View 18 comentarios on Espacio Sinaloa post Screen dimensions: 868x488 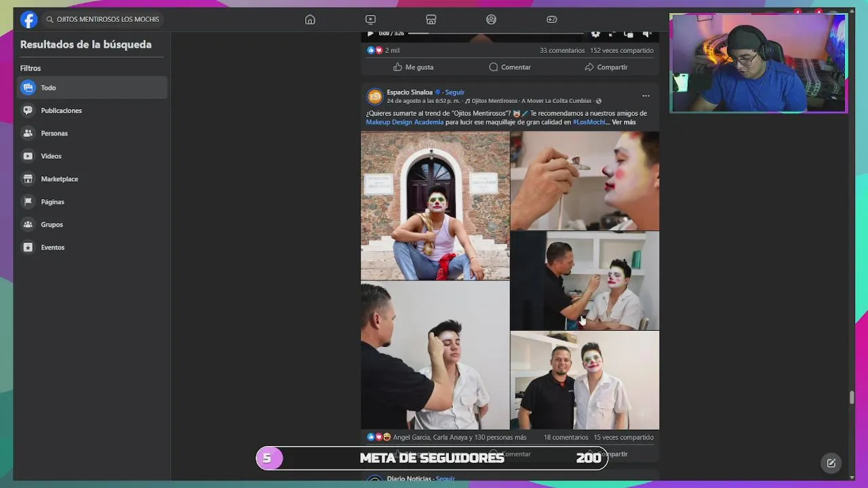(566, 437)
